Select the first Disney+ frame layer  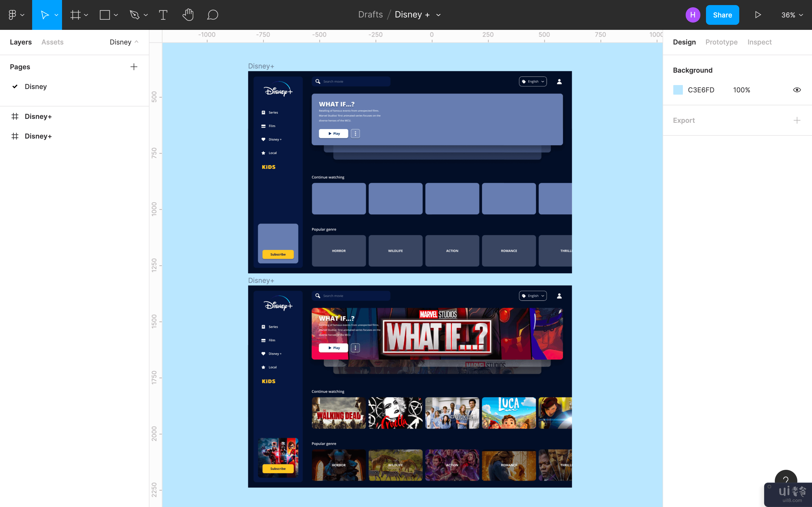point(38,116)
